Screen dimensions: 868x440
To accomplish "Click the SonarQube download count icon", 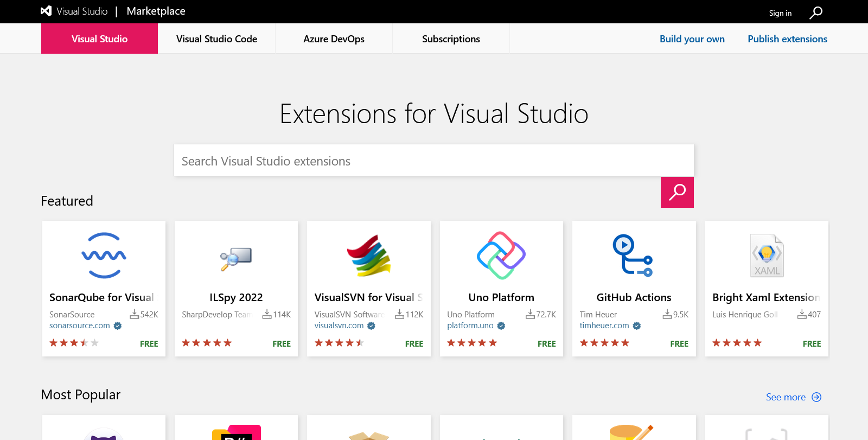I will coord(135,314).
